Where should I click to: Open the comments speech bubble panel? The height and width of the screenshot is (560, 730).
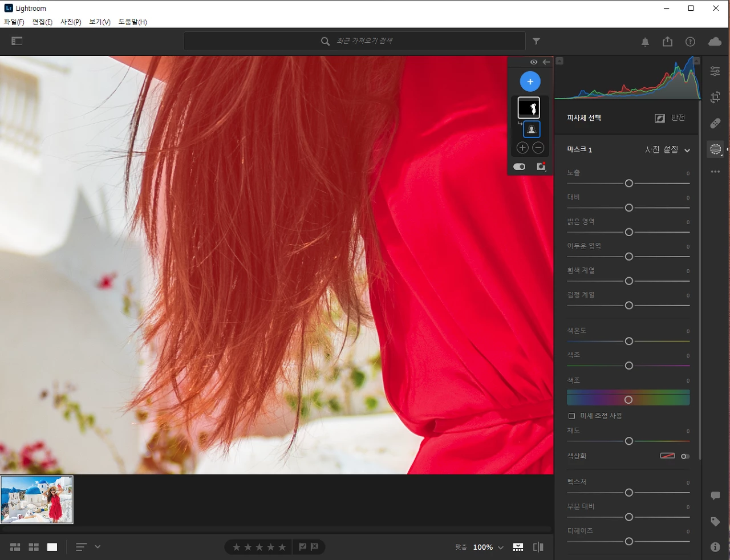point(715,496)
